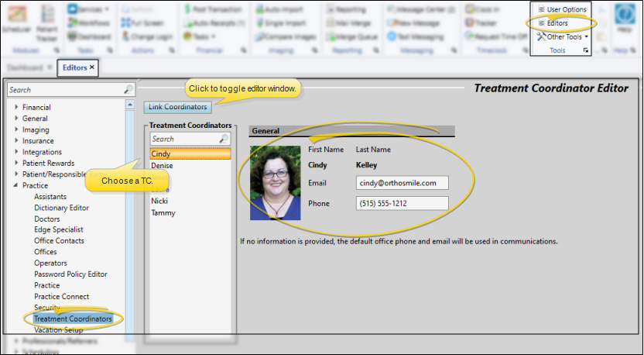Close the Editors tab

coord(92,67)
